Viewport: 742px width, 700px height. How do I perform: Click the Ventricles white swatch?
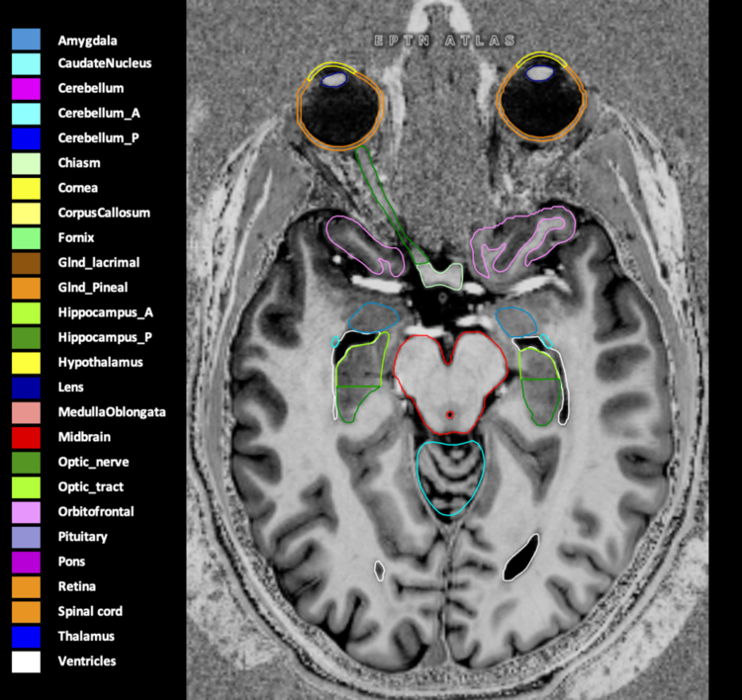coord(26,661)
